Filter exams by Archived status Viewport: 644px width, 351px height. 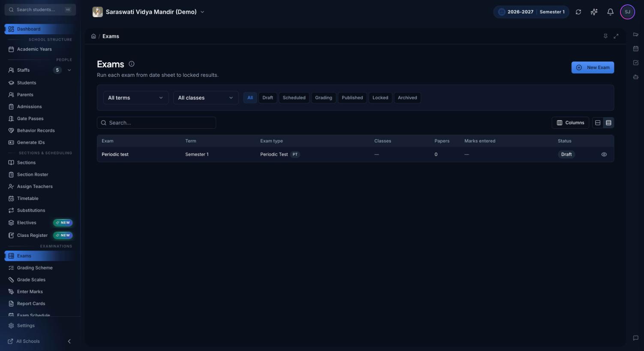point(407,98)
